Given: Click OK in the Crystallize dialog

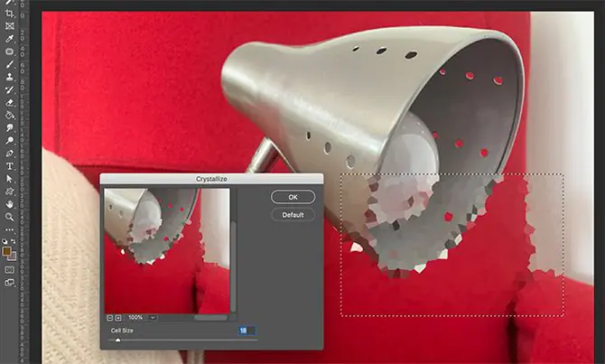Looking at the screenshot, I should (293, 197).
